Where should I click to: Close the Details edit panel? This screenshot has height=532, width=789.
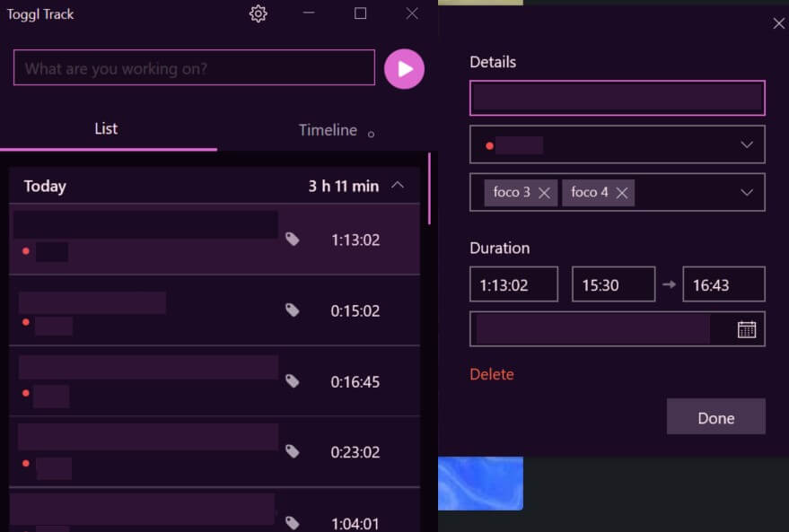(x=778, y=23)
